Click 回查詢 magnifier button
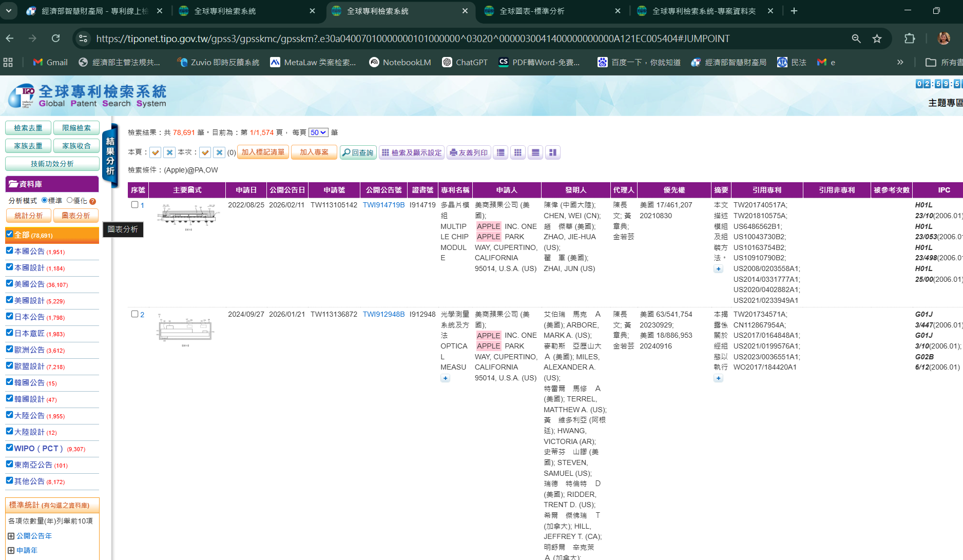 358,152
